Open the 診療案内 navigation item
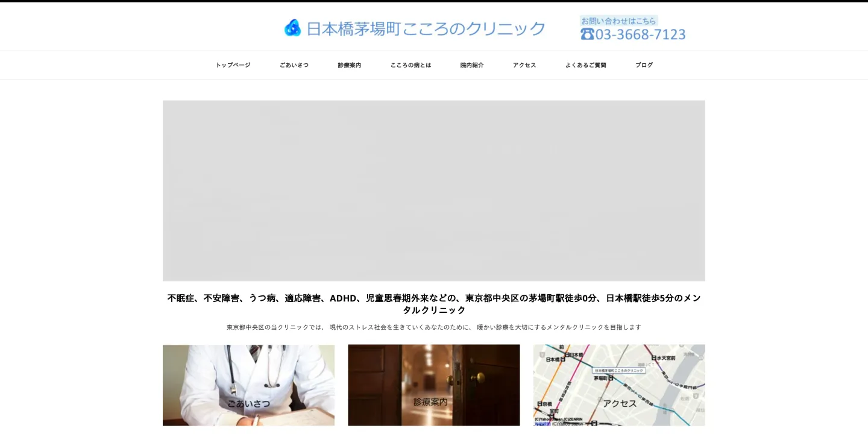This screenshot has height=434, width=868. tap(350, 65)
